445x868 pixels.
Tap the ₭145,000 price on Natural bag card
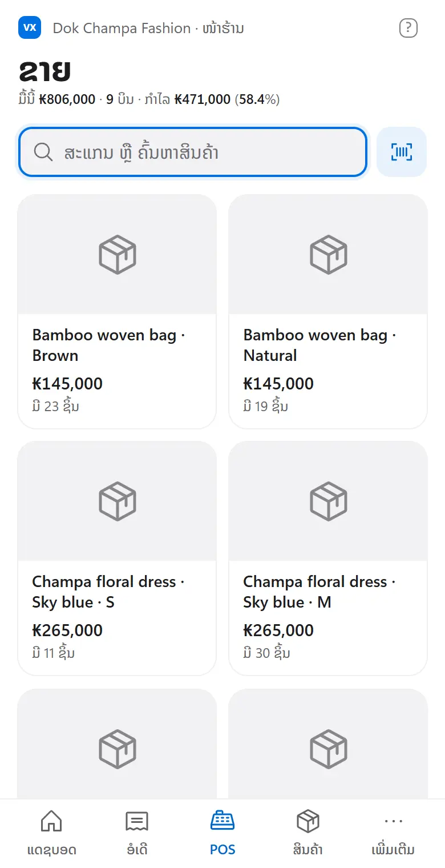pos(278,383)
